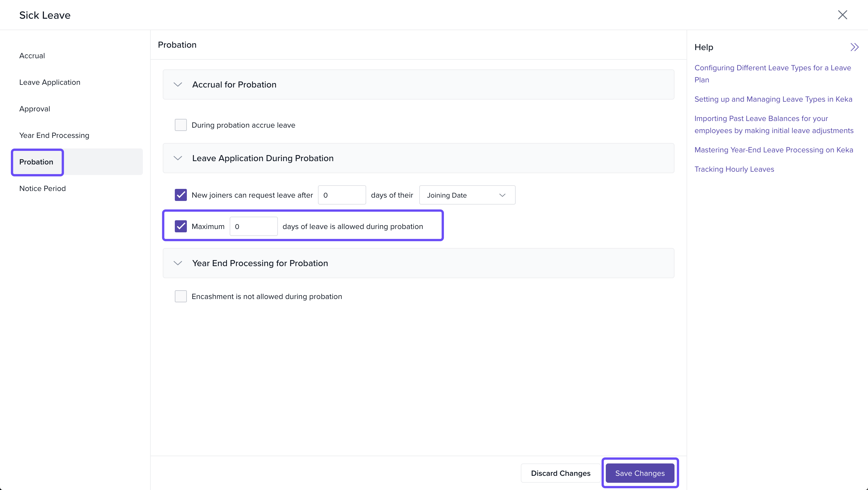Click the Save Changes button
Image resolution: width=868 pixels, height=490 pixels.
640,473
